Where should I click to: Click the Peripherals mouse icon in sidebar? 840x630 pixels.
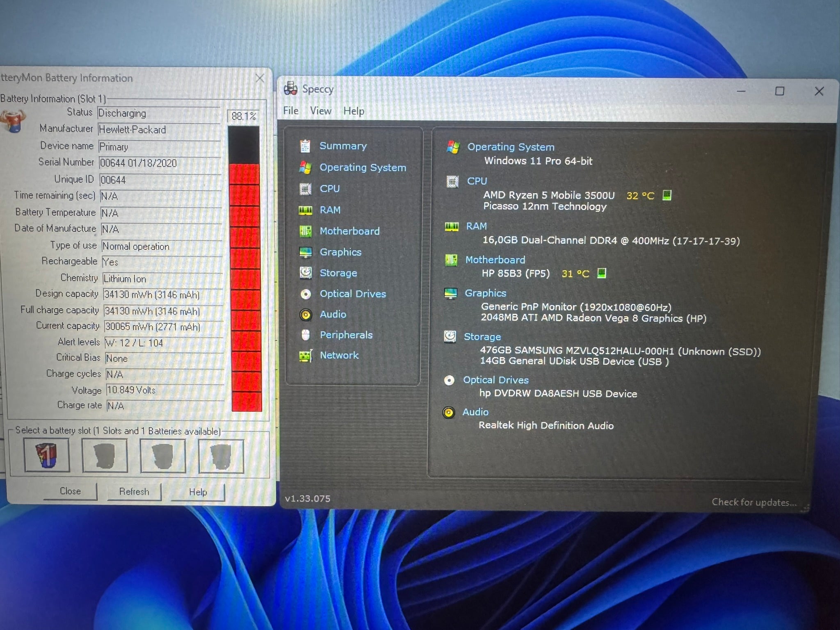pos(305,335)
